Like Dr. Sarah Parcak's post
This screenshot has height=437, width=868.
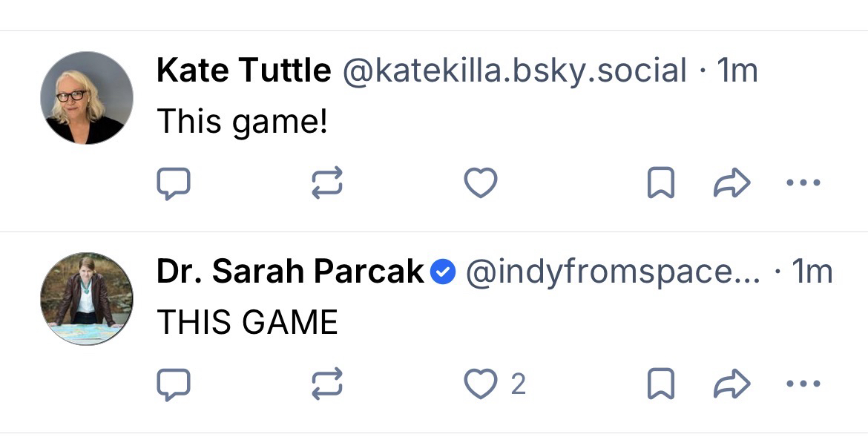[480, 384]
